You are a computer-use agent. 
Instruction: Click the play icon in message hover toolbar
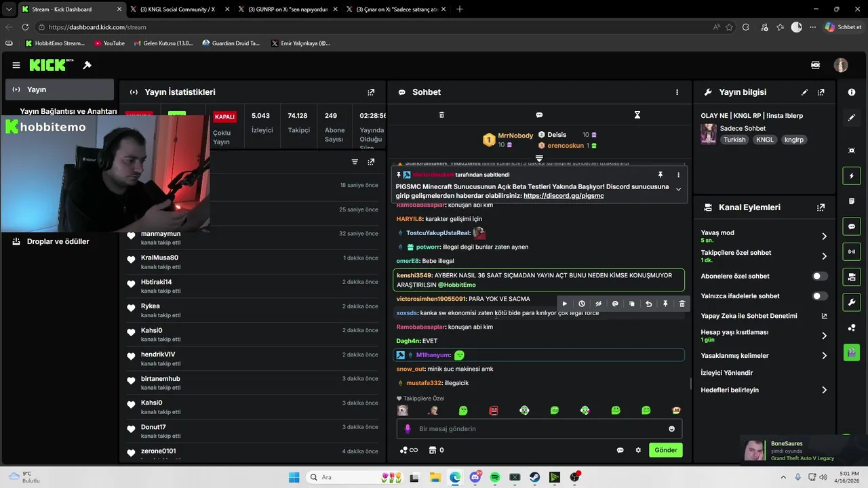click(565, 304)
